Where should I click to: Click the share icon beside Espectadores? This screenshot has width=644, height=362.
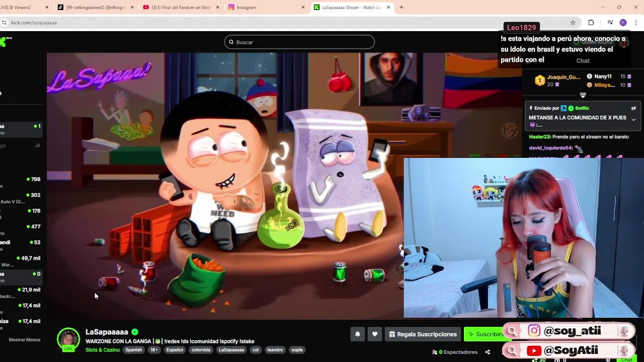point(488,352)
